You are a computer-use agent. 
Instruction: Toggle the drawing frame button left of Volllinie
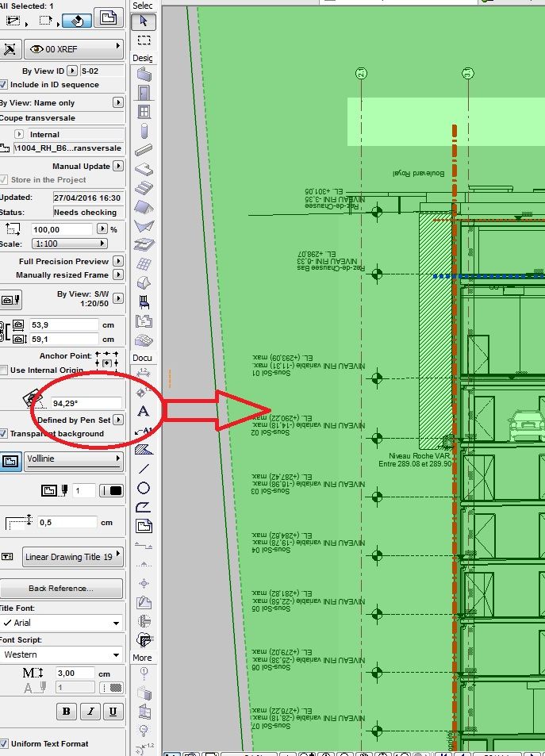pyautogui.click(x=10, y=461)
